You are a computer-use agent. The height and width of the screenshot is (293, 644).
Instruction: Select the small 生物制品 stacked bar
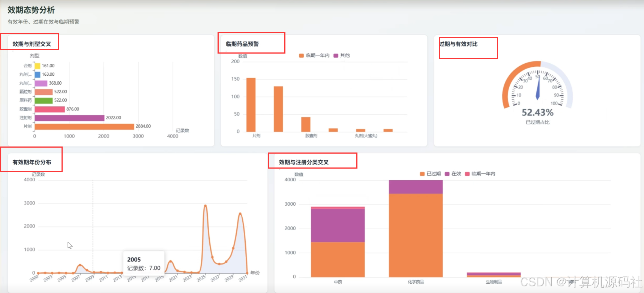[494, 275]
